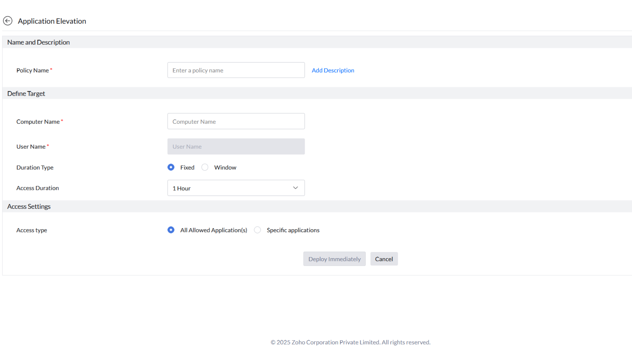This screenshot has width=632, height=364.
Task: Click the Specific applications label text
Action: click(293, 230)
